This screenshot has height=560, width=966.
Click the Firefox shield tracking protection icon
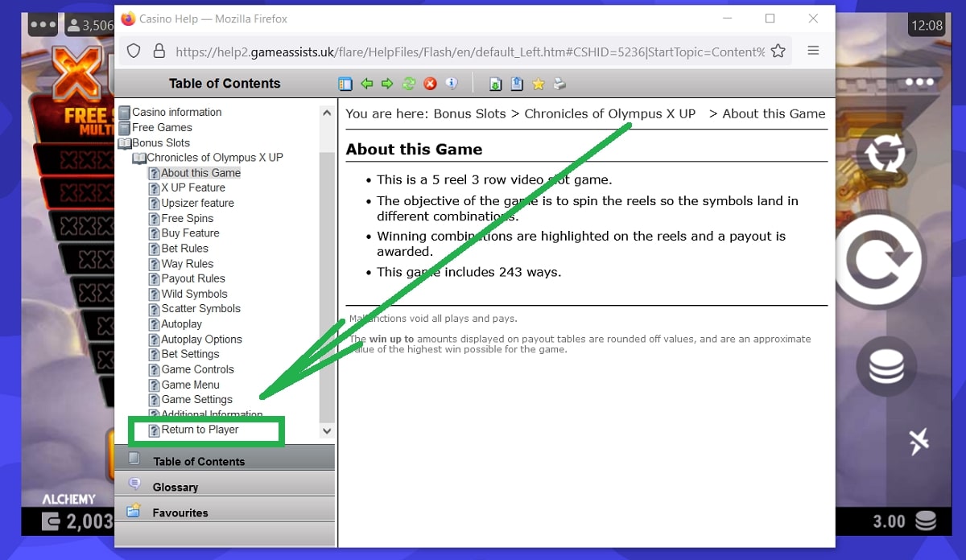click(x=134, y=51)
